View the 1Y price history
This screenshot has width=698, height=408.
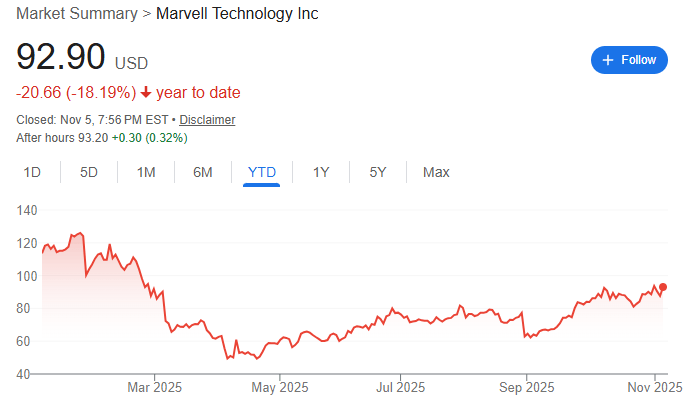pyautogui.click(x=321, y=172)
